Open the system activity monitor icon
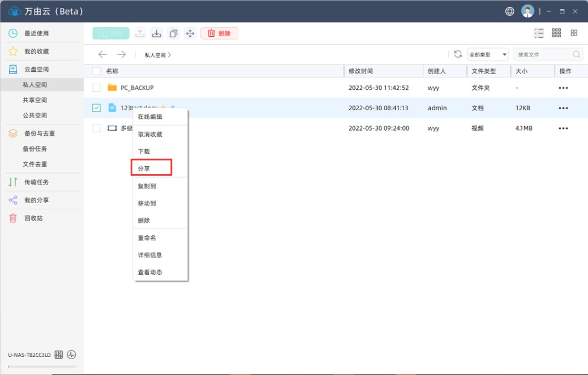Image resolution: width=588 pixels, height=375 pixels. 71,355
